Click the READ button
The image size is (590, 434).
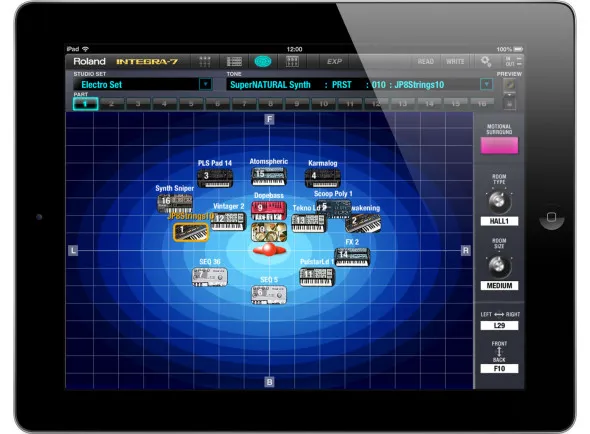click(426, 61)
